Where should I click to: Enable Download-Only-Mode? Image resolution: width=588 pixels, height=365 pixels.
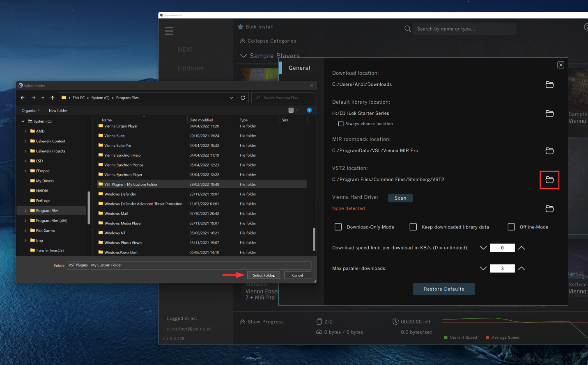(x=338, y=227)
